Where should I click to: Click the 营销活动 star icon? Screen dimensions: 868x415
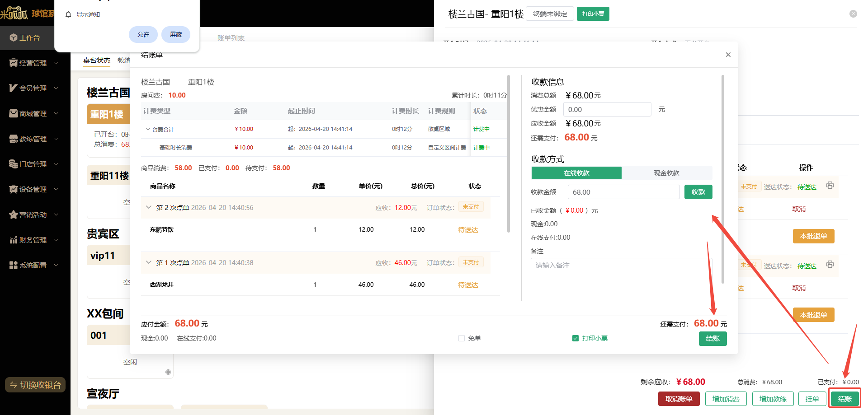14,214
